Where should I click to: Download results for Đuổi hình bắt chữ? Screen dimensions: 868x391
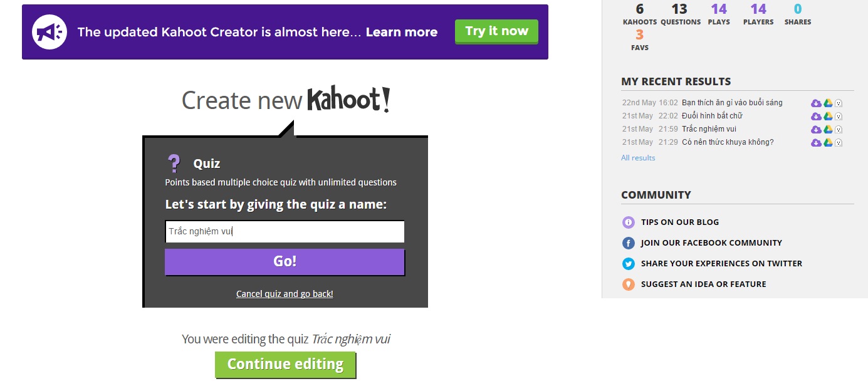[816, 117]
